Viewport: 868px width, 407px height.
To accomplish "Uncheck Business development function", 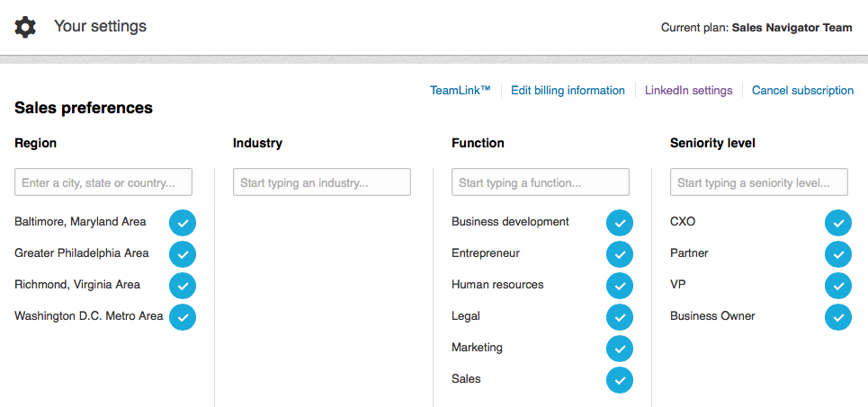I will coord(620,223).
